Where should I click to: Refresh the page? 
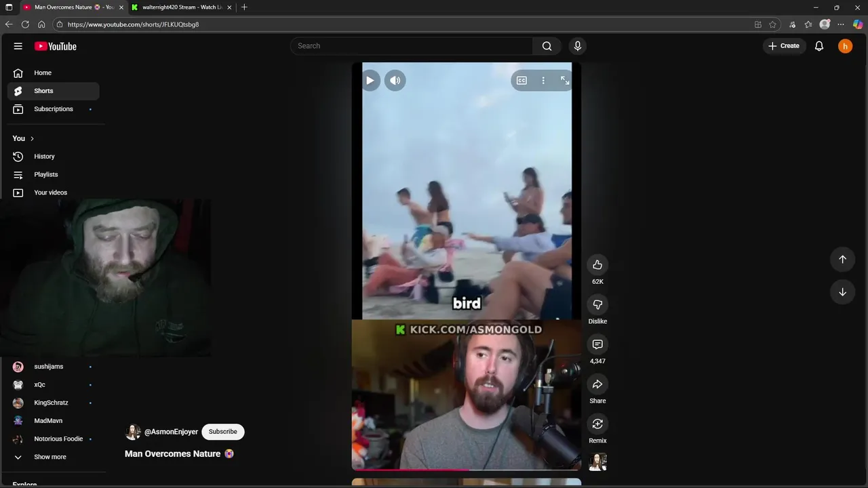point(25,24)
